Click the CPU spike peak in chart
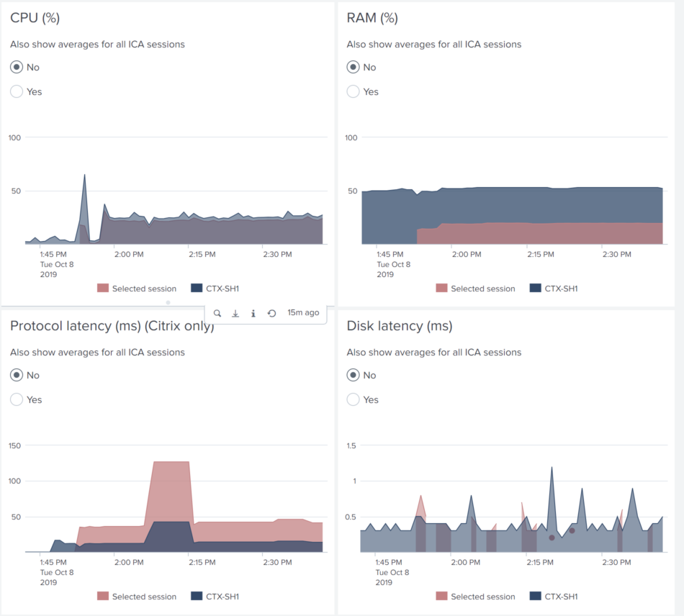 (x=84, y=175)
